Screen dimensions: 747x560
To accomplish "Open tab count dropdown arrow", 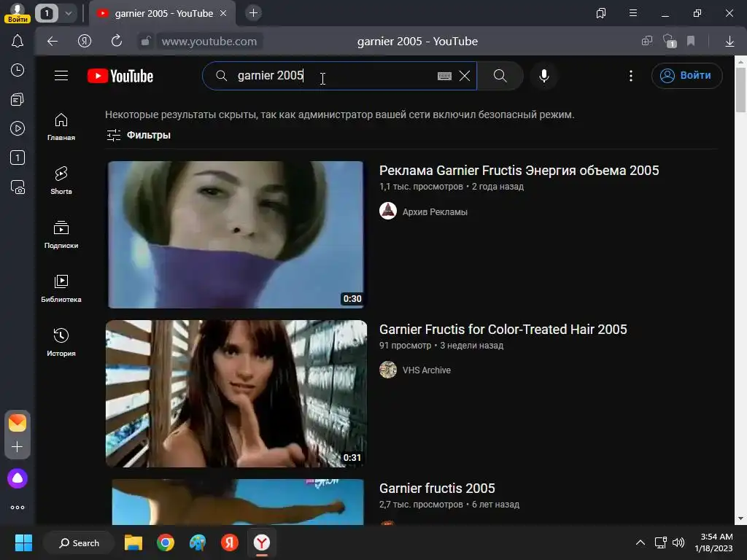I will coord(68,13).
